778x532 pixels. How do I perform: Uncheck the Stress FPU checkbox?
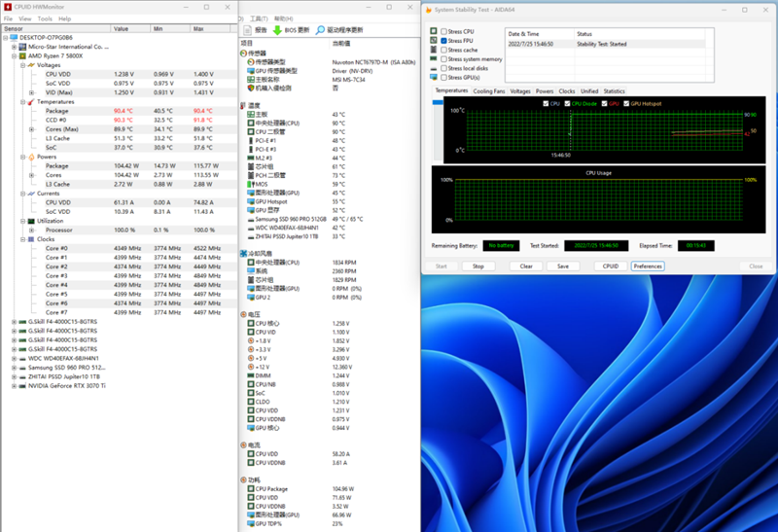[443, 41]
